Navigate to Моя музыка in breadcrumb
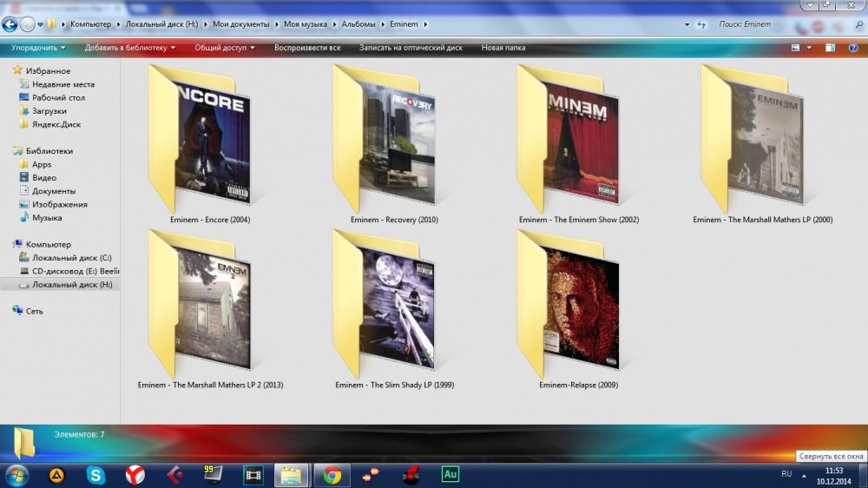 click(x=306, y=24)
